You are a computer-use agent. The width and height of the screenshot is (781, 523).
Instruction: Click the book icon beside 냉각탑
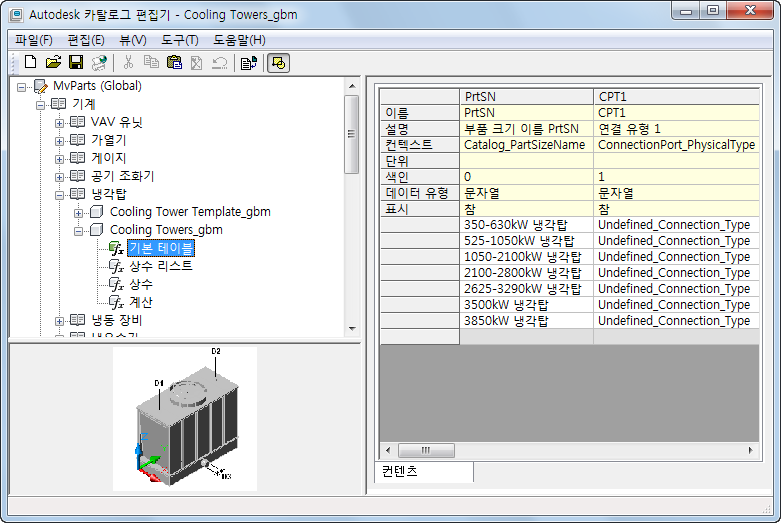click(77, 193)
